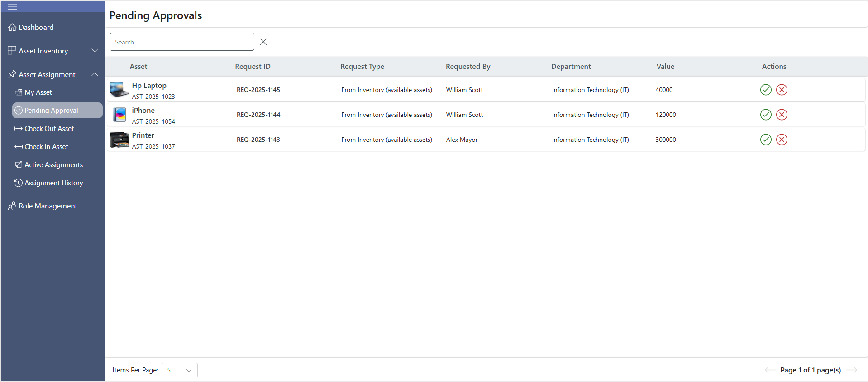Screen dimensions: 868x382
Task: Reject the Printer request REQ-2025-1143
Action: [782, 140]
